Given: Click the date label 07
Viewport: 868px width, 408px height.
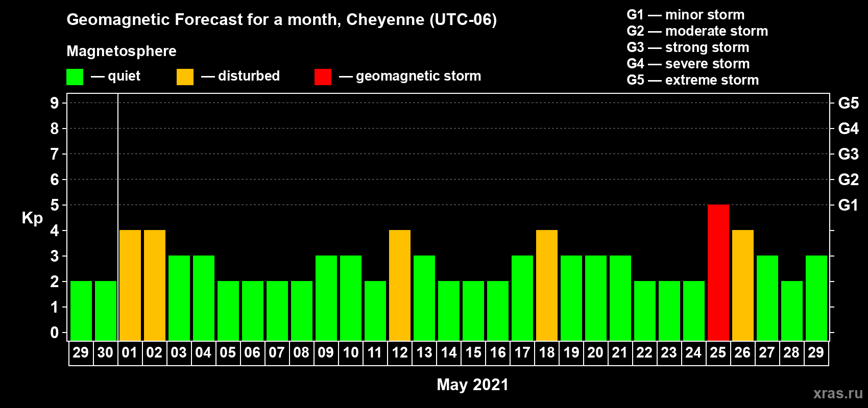Looking at the screenshot, I should tap(277, 352).
